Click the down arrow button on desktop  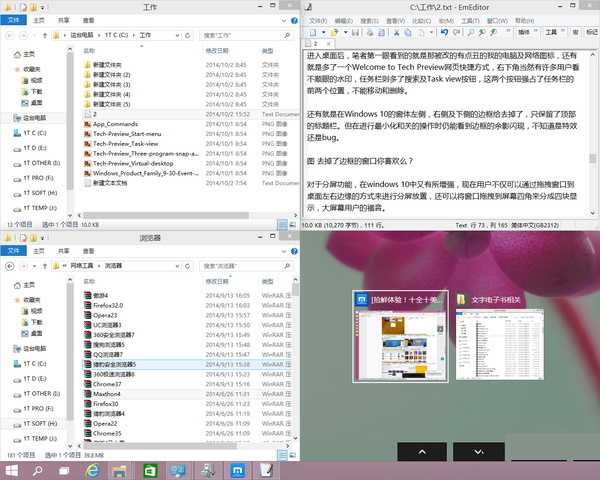coord(479,452)
